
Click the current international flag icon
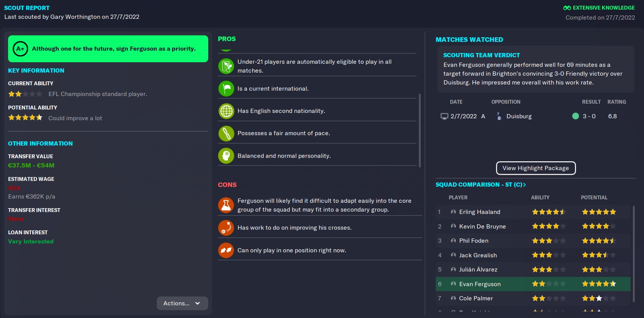pyautogui.click(x=226, y=88)
